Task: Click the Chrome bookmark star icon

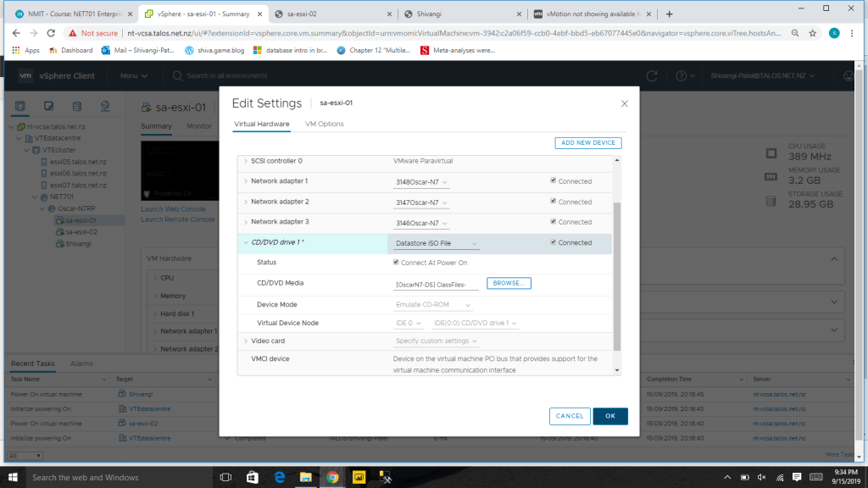Action: coord(813,33)
